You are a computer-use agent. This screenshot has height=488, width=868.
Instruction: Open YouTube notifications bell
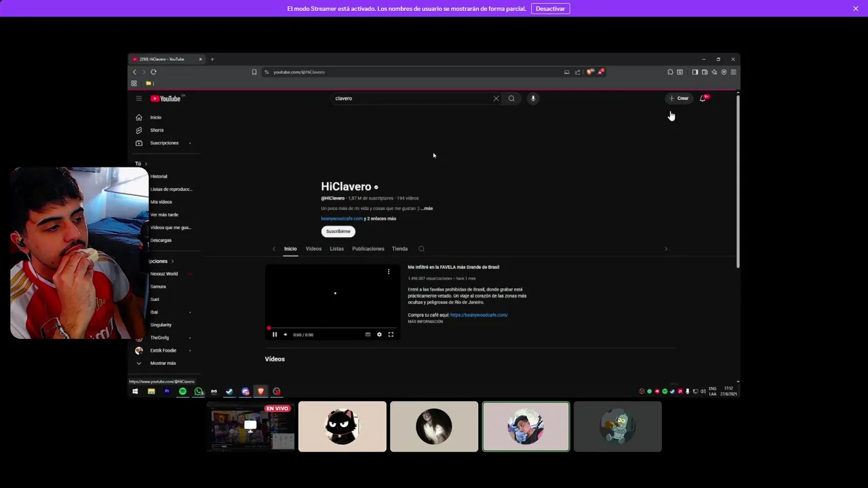point(703,98)
